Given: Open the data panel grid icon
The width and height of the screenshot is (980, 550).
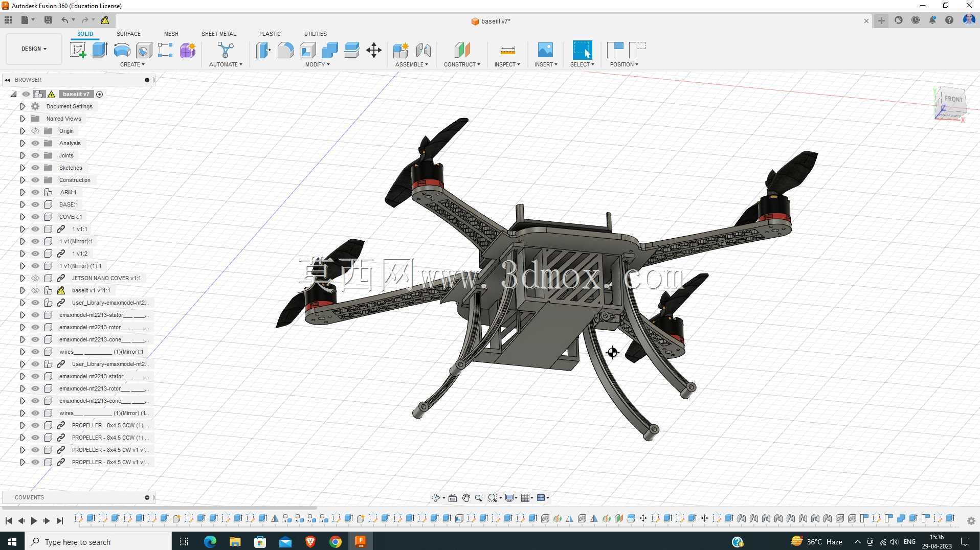Looking at the screenshot, I should (x=8, y=20).
